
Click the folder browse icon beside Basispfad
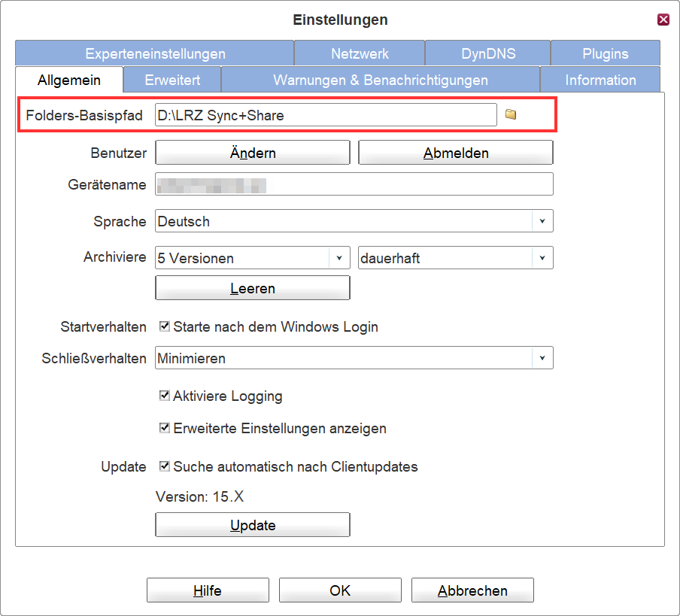click(511, 115)
